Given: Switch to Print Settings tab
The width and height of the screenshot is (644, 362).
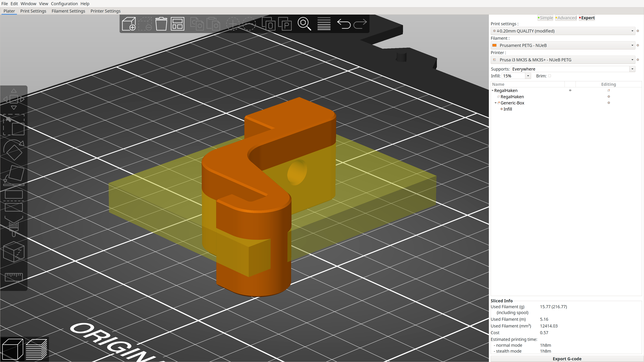Looking at the screenshot, I should (33, 11).
